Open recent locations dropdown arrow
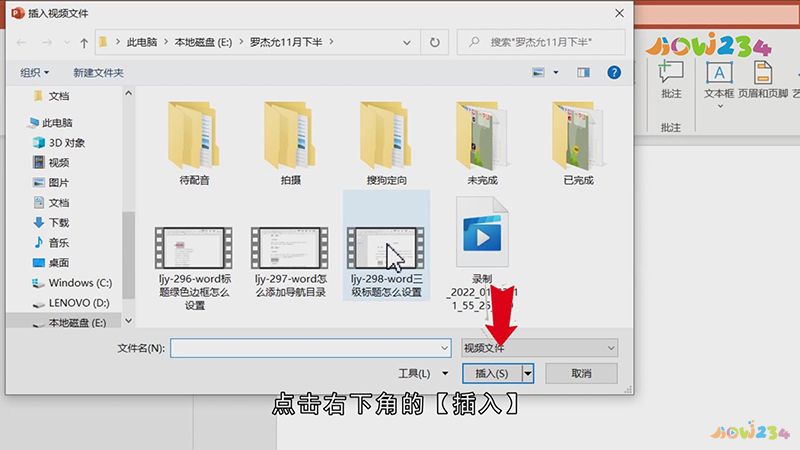This screenshot has height=450, width=800. click(x=66, y=43)
